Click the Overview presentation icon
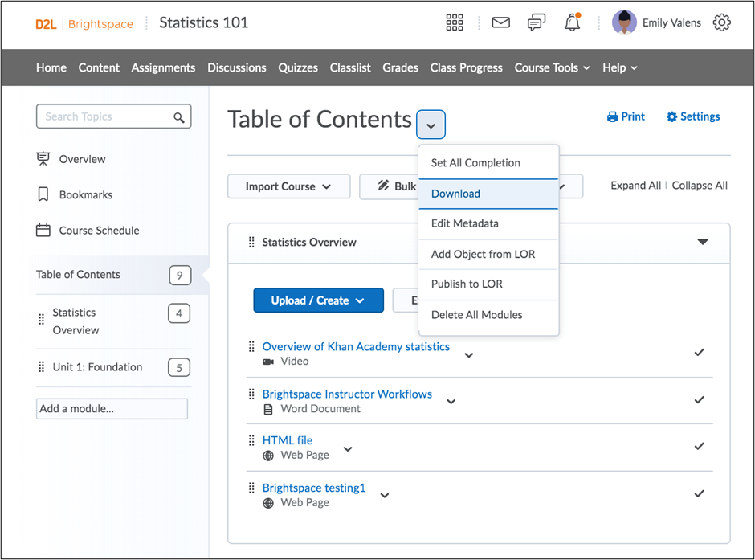Image resolution: width=755 pixels, height=560 pixels. tap(43, 158)
